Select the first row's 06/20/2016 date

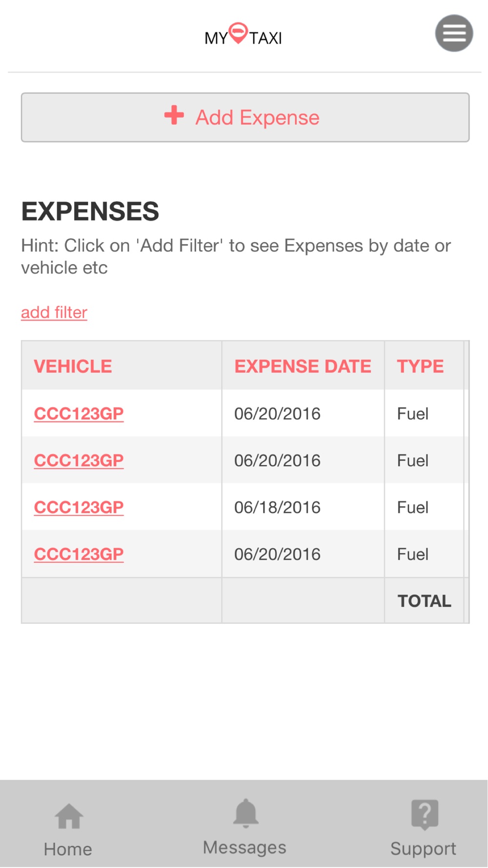pos(277,413)
